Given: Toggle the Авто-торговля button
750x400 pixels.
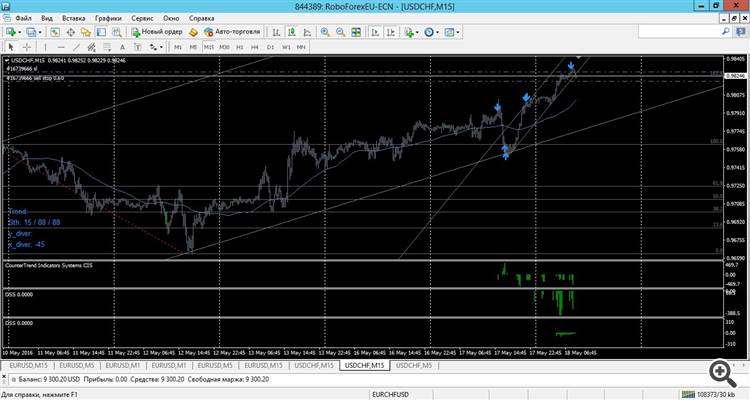Looking at the screenshot, I should 232,32.
